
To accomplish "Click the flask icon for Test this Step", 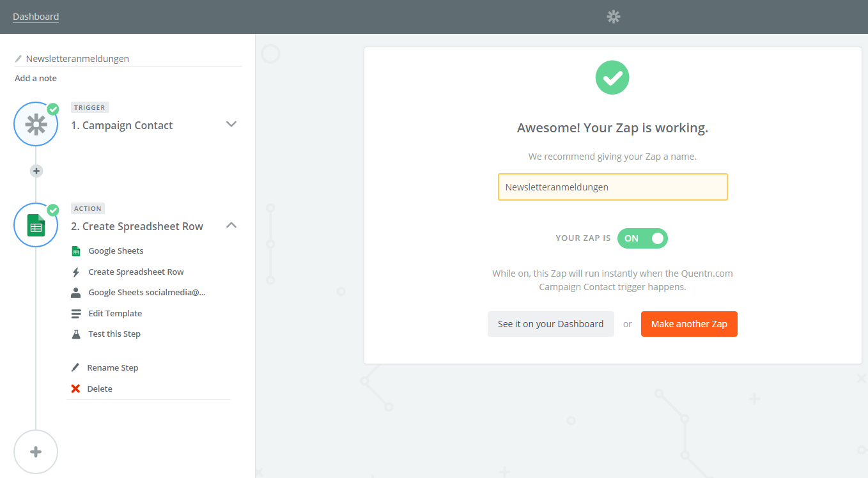I will 76,334.
